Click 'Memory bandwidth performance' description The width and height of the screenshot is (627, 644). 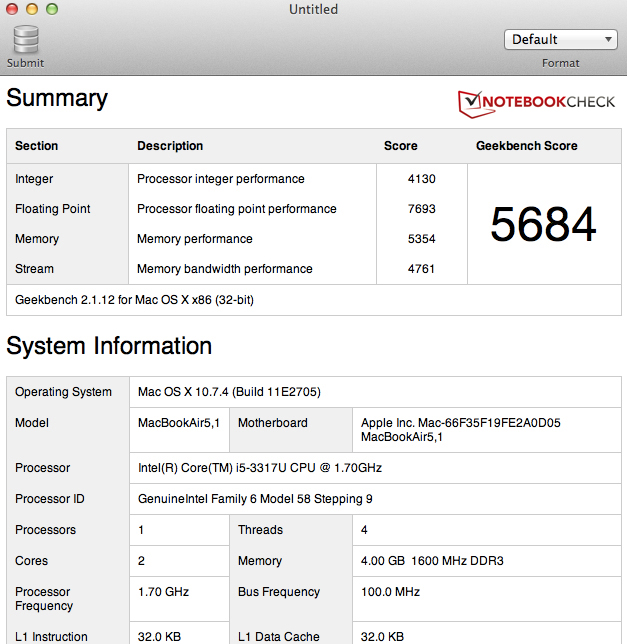click(x=225, y=269)
